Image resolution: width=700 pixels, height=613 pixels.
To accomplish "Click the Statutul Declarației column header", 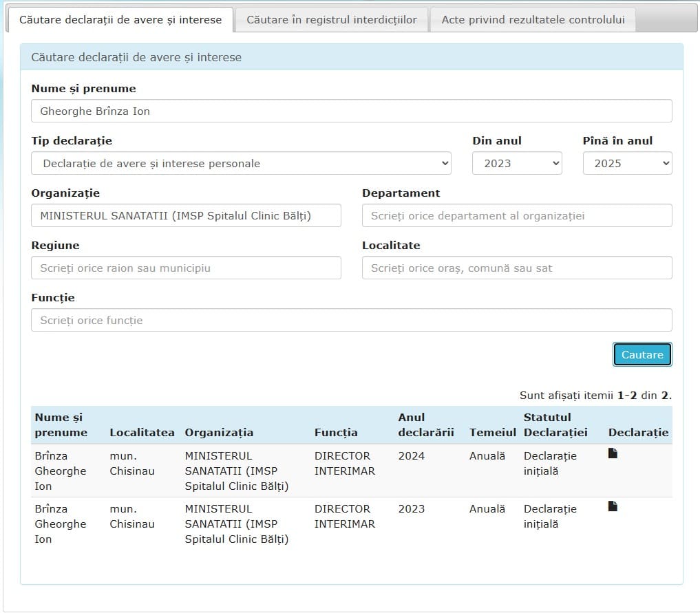I will [555, 424].
